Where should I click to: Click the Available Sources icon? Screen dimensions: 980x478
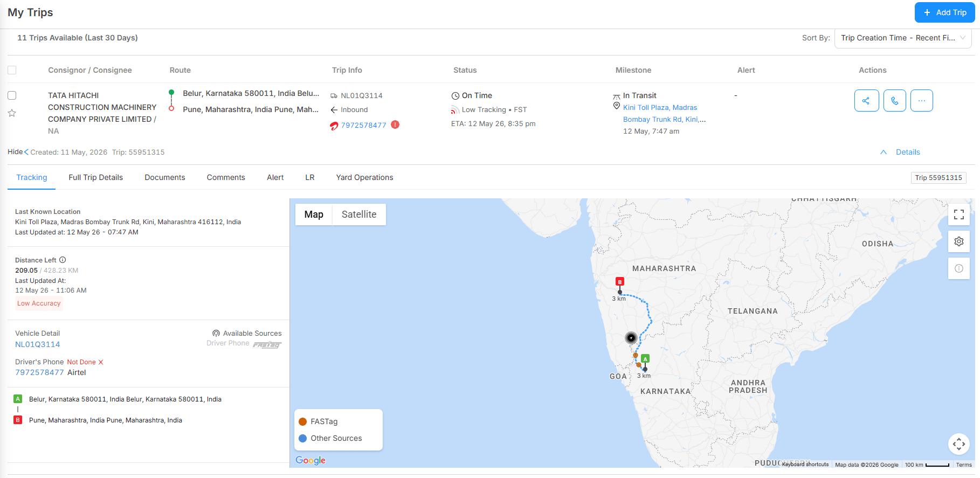(x=216, y=333)
